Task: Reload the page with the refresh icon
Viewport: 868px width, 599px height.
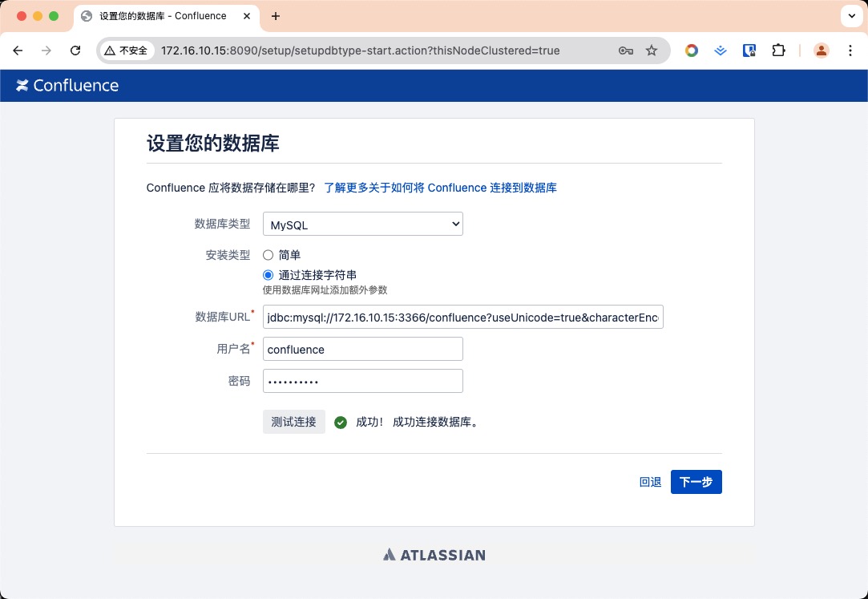Action: [x=75, y=51]
